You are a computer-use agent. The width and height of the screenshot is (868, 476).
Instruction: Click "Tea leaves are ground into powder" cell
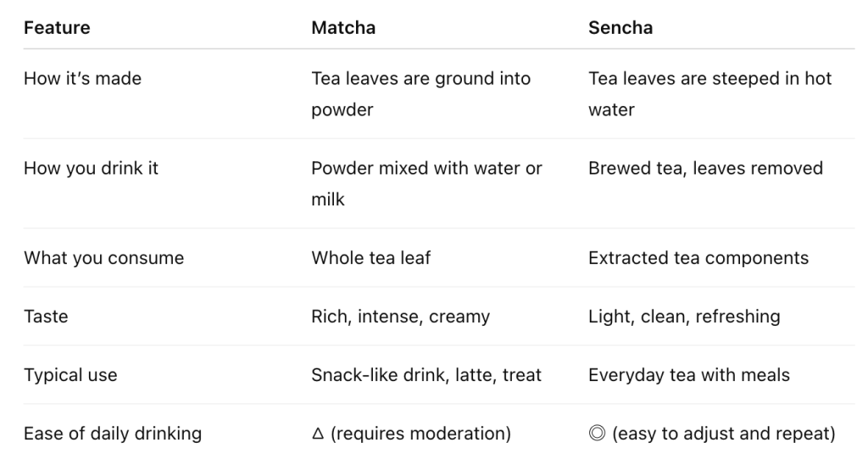coord(420,94)
